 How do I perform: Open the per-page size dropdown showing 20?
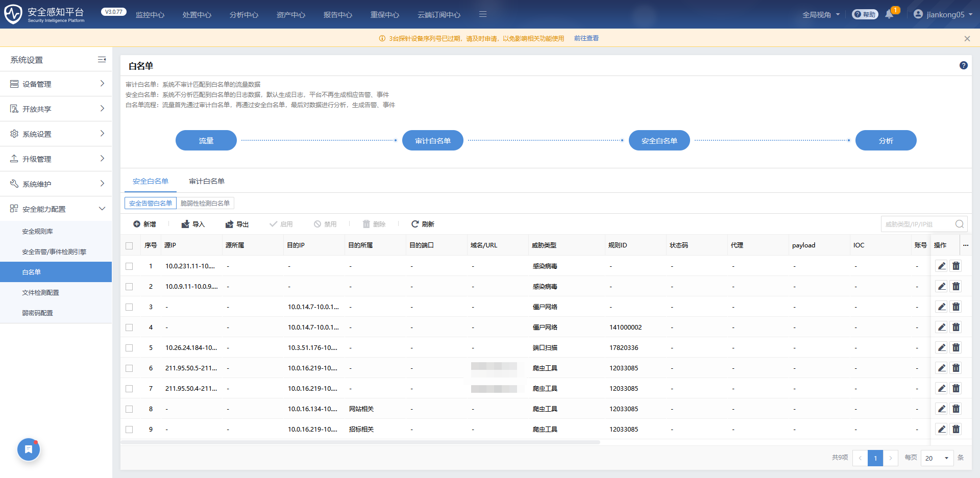click(x=937, y=458)
